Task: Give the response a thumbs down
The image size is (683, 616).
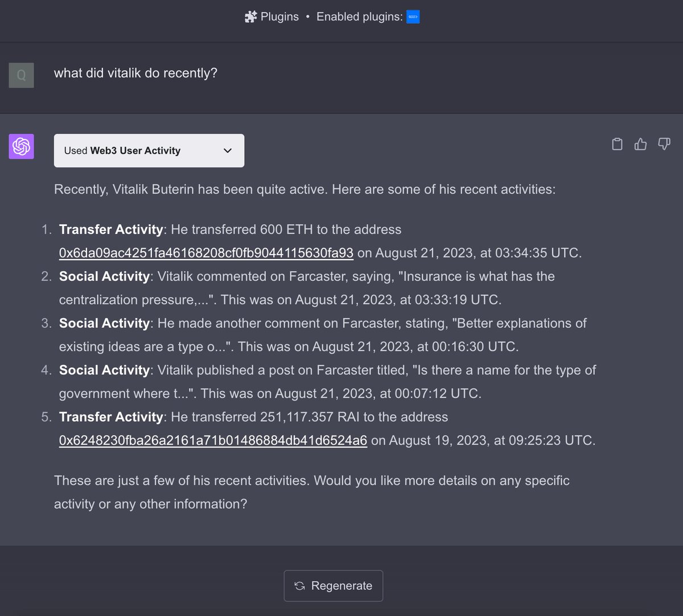Action: point(664,144)
